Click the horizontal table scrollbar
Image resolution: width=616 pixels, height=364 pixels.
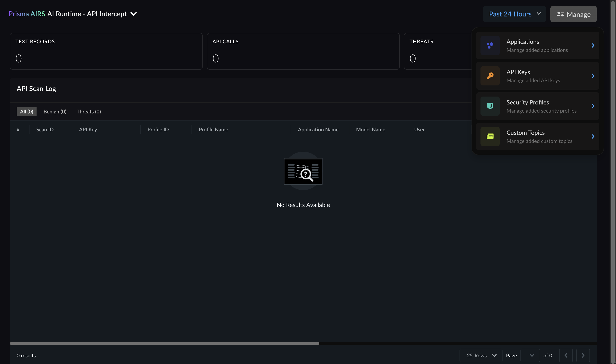click(x=164, y=343)
